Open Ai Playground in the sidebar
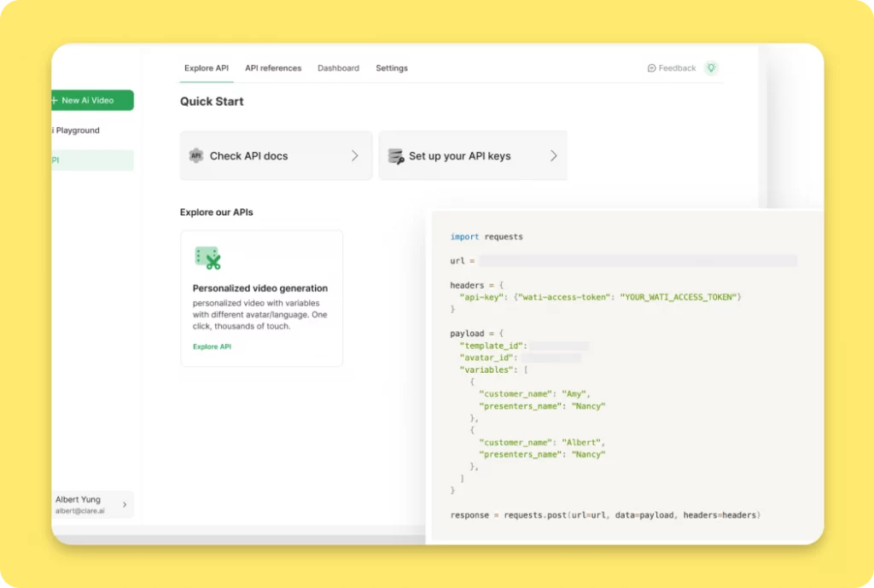The image size is (874, 588). click(x=77, y=131)
